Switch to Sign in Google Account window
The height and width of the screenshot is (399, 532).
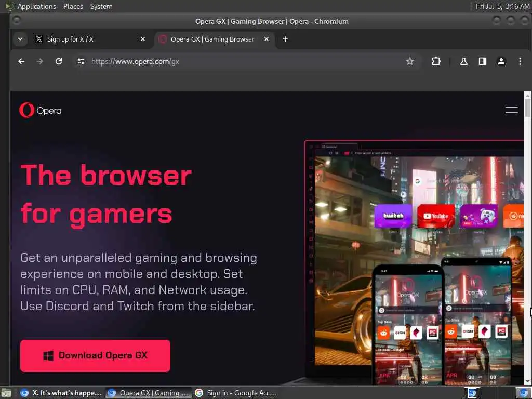236,393
